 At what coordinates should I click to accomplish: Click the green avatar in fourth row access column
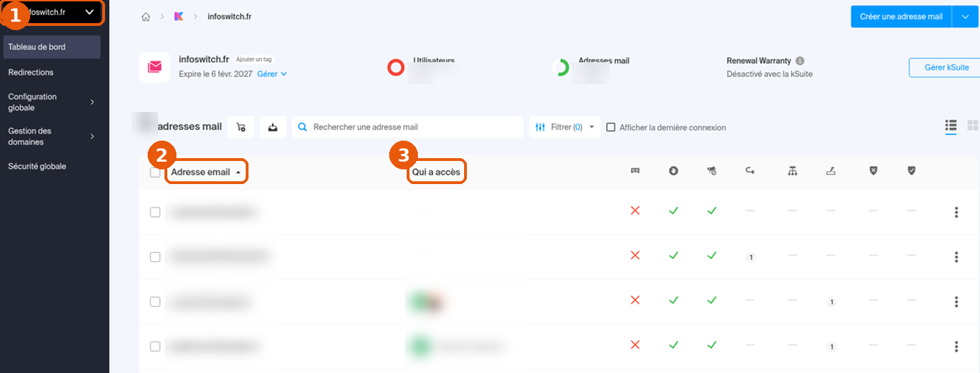point(420,346)
